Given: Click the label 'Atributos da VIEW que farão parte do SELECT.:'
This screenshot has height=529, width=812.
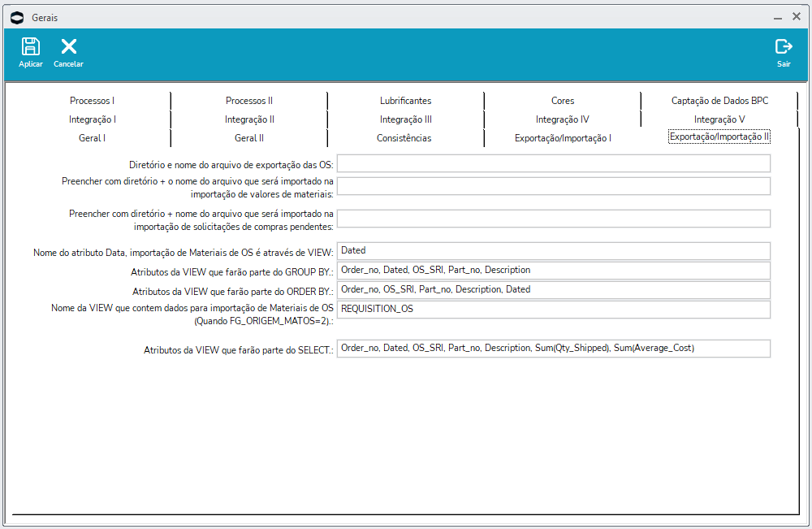Looking at the screenshot, I should click(238, 350).
